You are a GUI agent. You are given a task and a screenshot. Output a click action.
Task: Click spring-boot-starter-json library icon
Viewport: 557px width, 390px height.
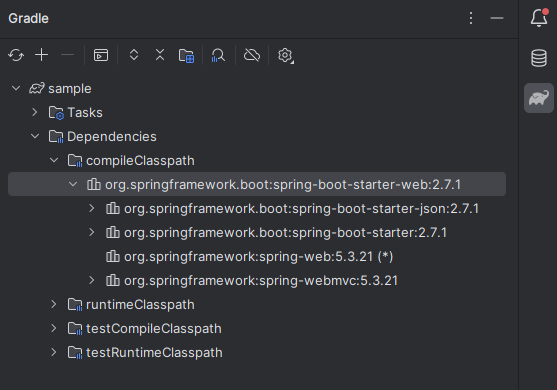(113, 208)
